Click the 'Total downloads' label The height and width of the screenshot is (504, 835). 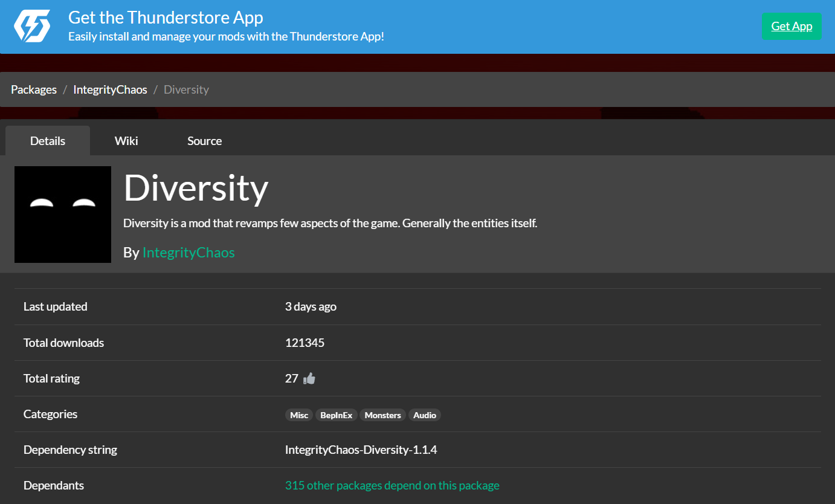click(63, 343)
